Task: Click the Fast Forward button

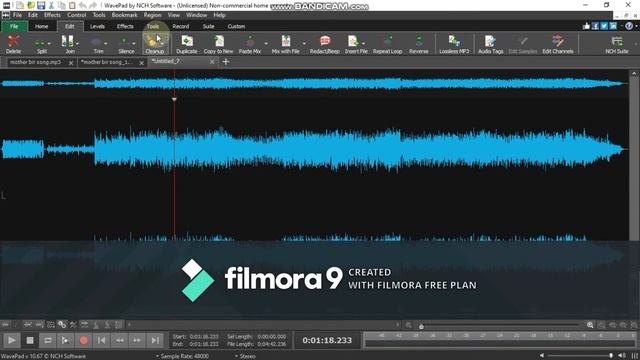Action: point(137,340)
